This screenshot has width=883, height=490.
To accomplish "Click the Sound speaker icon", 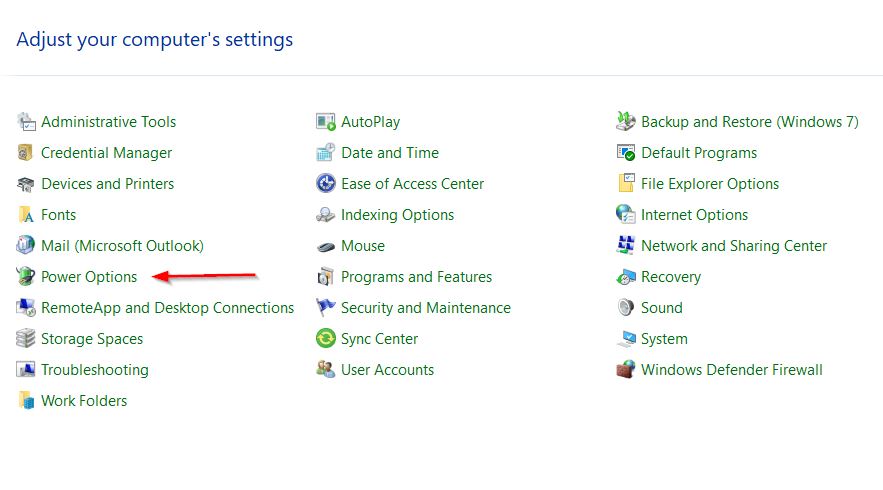I will click(626, 308).
